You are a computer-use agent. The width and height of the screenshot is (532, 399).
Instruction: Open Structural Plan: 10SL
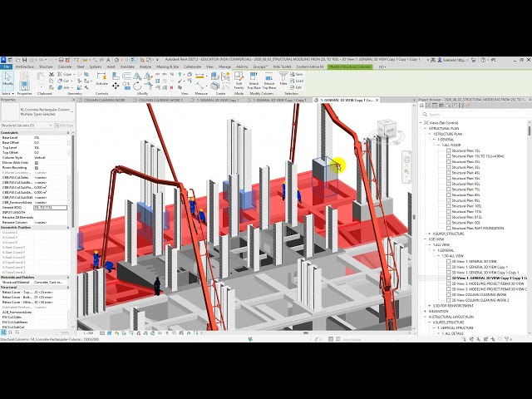click(467, 206)
